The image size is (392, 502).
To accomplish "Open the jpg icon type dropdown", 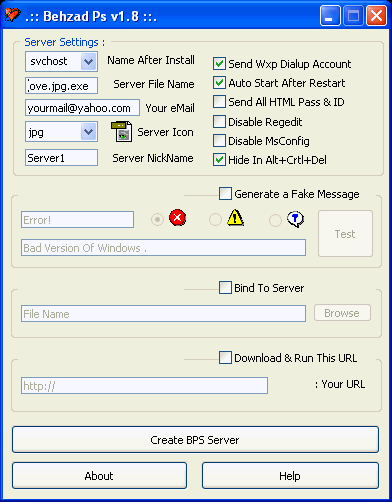I will [x=88, y=132].
